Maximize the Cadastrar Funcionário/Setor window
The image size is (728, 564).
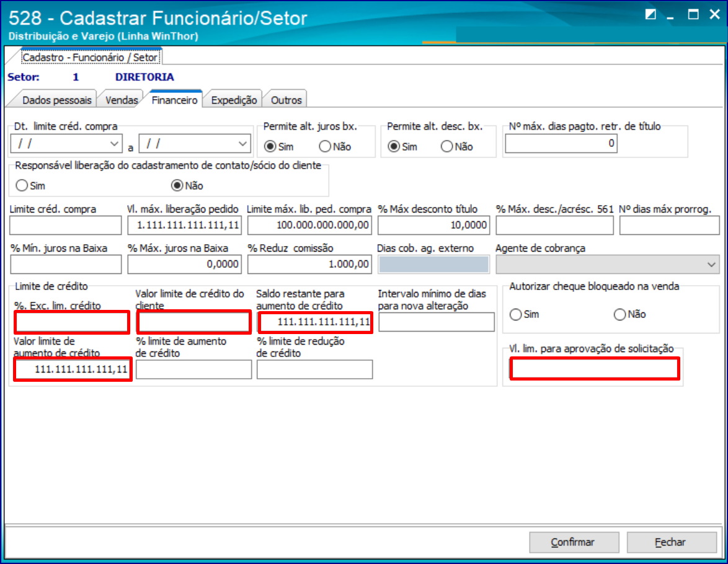[693, 14]
